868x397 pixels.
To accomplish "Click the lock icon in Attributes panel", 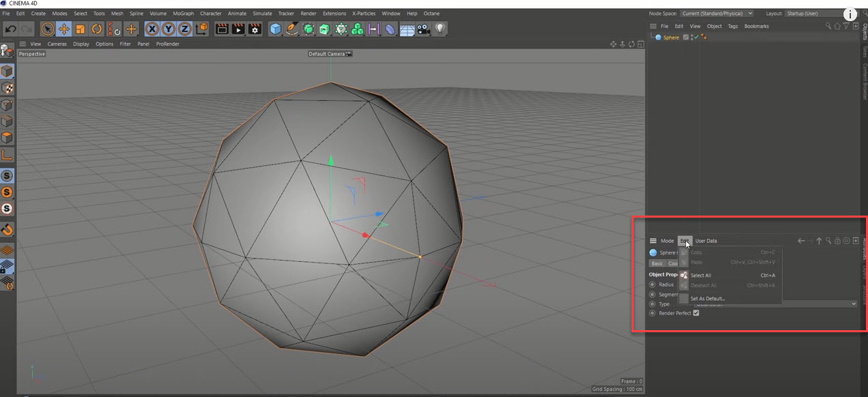I will [x=837, y=240].
